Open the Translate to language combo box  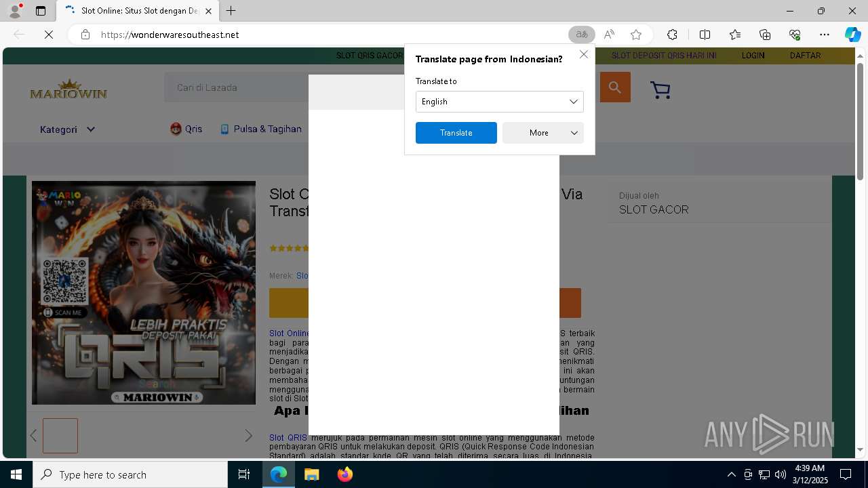click(x=499, y=102)
